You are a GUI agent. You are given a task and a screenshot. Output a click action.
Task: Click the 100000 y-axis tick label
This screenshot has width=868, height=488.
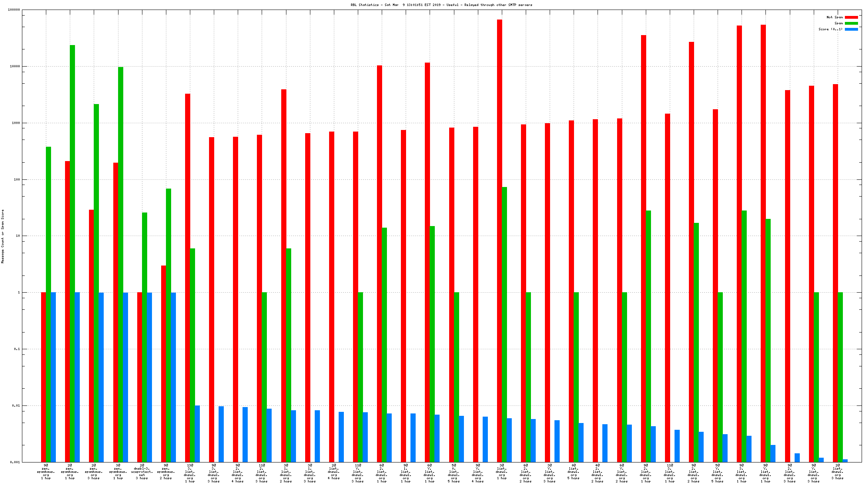pos(14,10)
